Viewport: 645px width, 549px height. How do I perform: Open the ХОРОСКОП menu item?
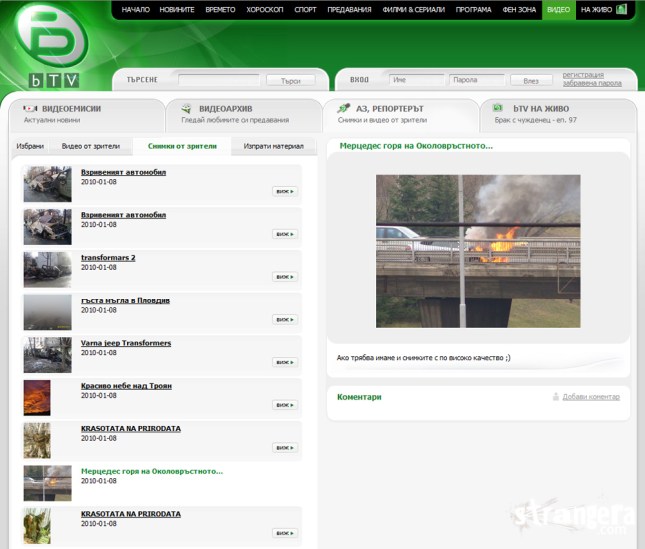tap(265, 10)
